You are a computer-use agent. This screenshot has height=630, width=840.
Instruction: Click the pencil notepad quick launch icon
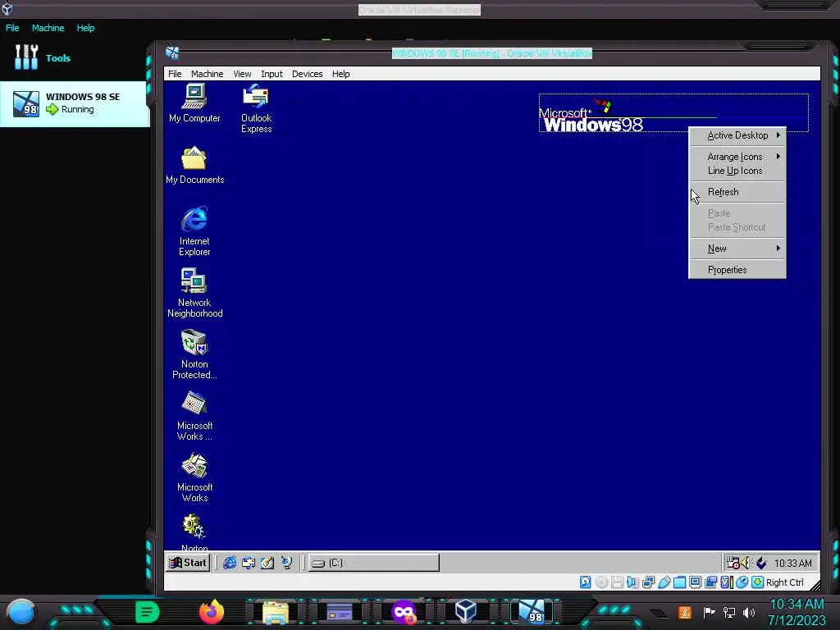pyautogui.click(x=267, y=563)
